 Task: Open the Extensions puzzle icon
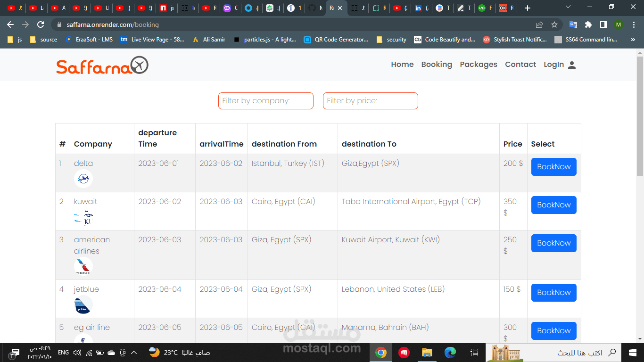pyautogui.click(x=588, y=25)
